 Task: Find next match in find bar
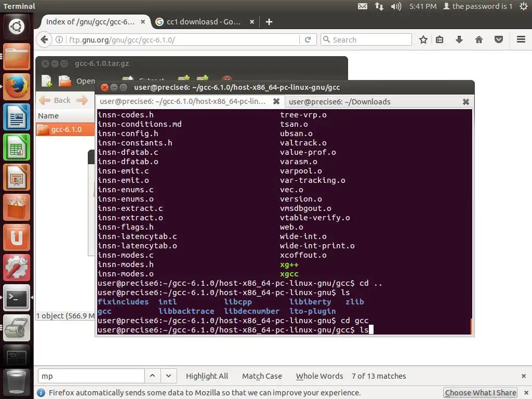pyautogui.click(x=169, y=376)
